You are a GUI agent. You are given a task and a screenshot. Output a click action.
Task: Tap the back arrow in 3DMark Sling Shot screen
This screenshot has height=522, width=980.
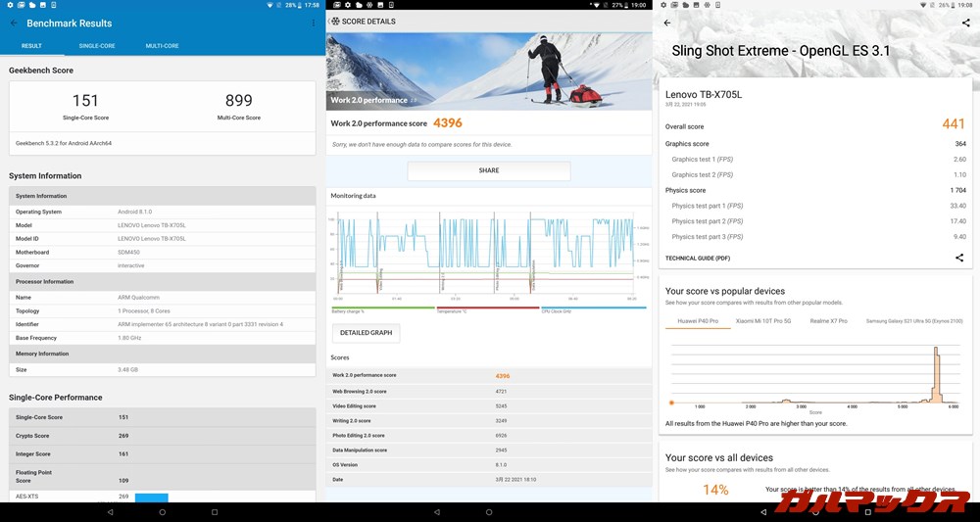pos(666,23)
